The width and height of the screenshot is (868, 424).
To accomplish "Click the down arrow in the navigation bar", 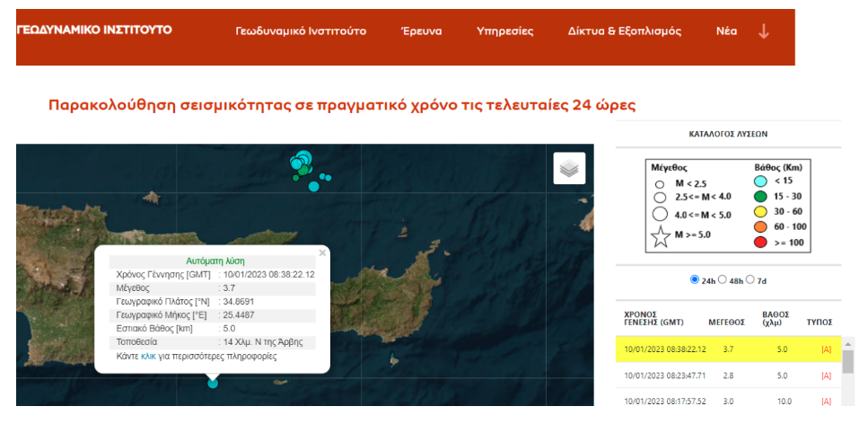I will [x=764, y=31].
